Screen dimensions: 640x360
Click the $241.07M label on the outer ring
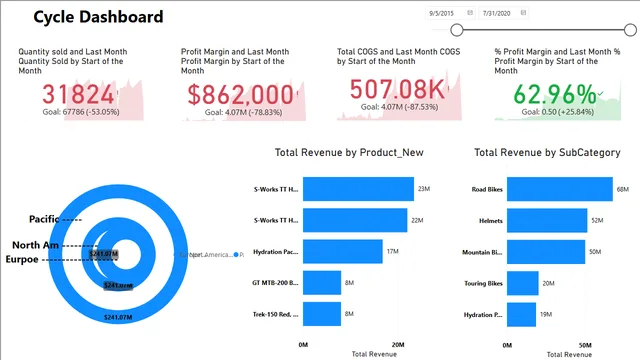(x=118, y=317)
